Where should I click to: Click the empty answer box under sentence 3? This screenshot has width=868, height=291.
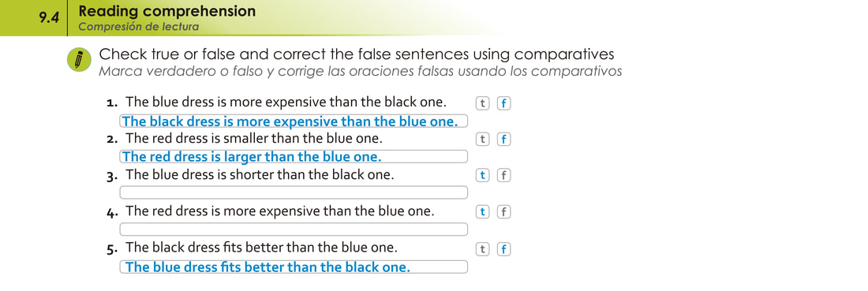294,192
